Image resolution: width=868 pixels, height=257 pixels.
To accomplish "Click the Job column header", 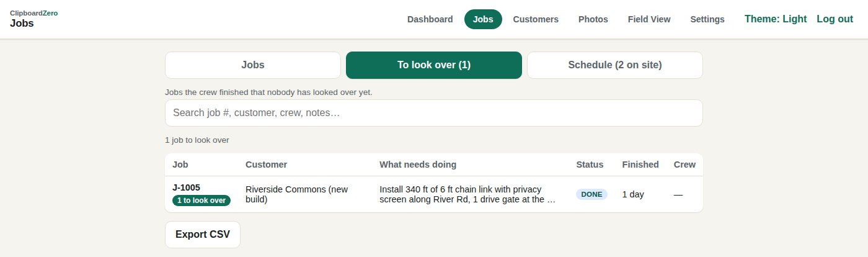I will (x=180, y=165).
